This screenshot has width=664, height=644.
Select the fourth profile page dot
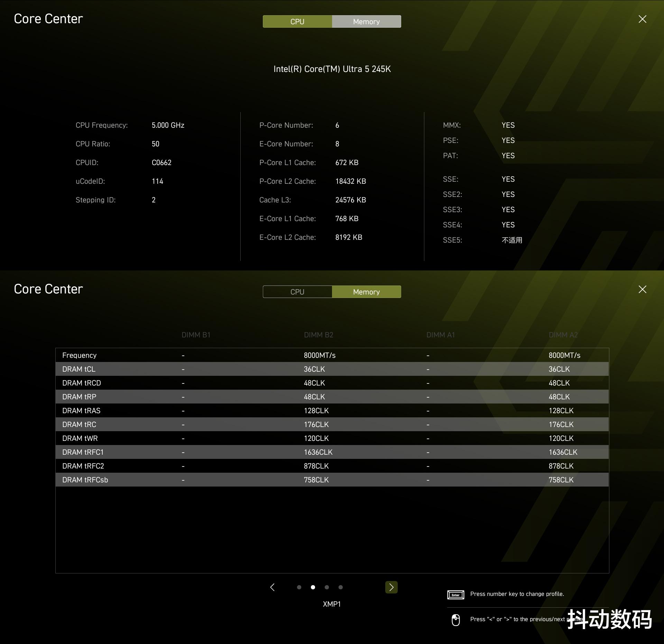pos(341,587)
